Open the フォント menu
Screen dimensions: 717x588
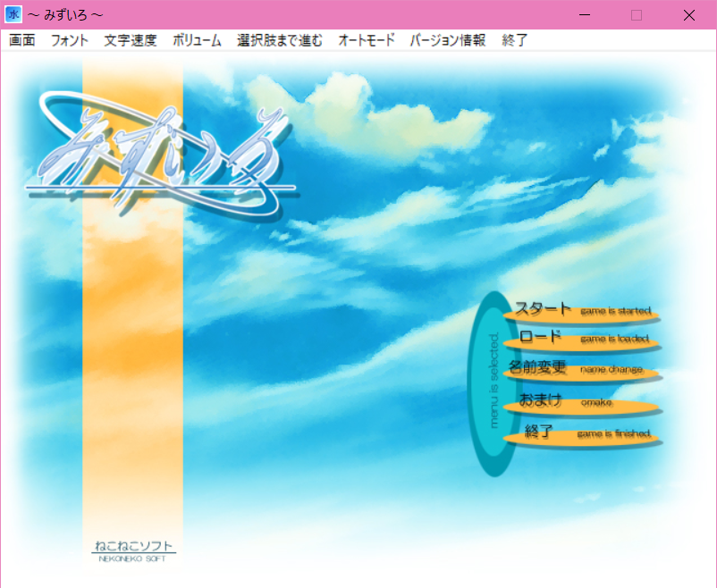(x=69, y=41)
